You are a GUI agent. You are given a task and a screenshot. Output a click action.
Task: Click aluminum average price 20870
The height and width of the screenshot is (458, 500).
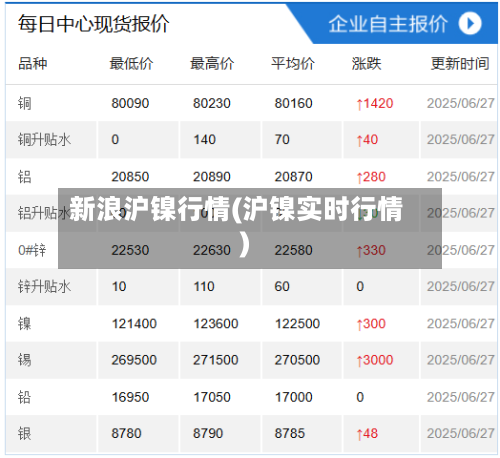pyautogui.click(x=293, y=177)
